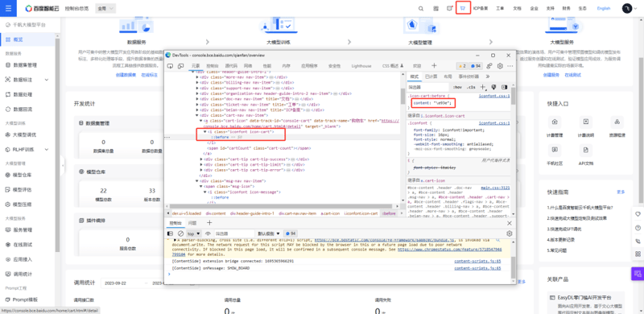This screenshot has height=314, width=644.
Task: Open the top context dropdown in console
Action: click(x=194, y=233)
